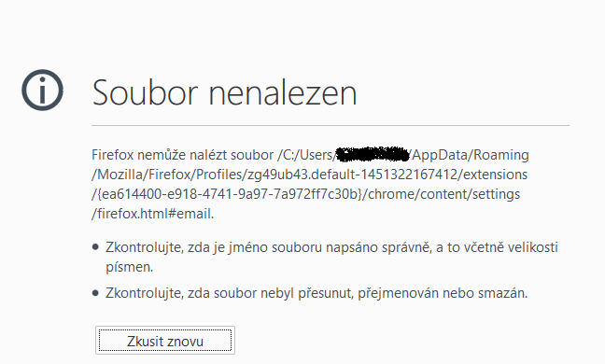
Task: Click the word písmen in the first bullet
Action: tap(129, 267)
